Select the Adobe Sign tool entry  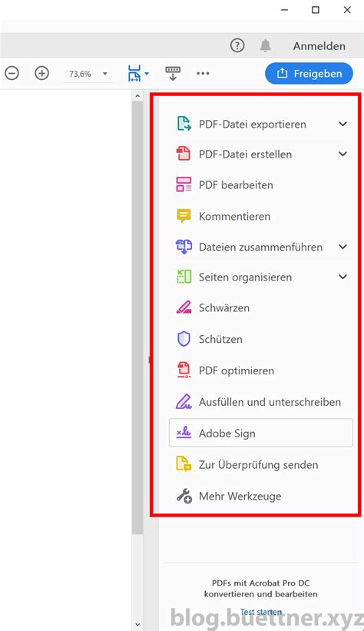coord(260,433)
